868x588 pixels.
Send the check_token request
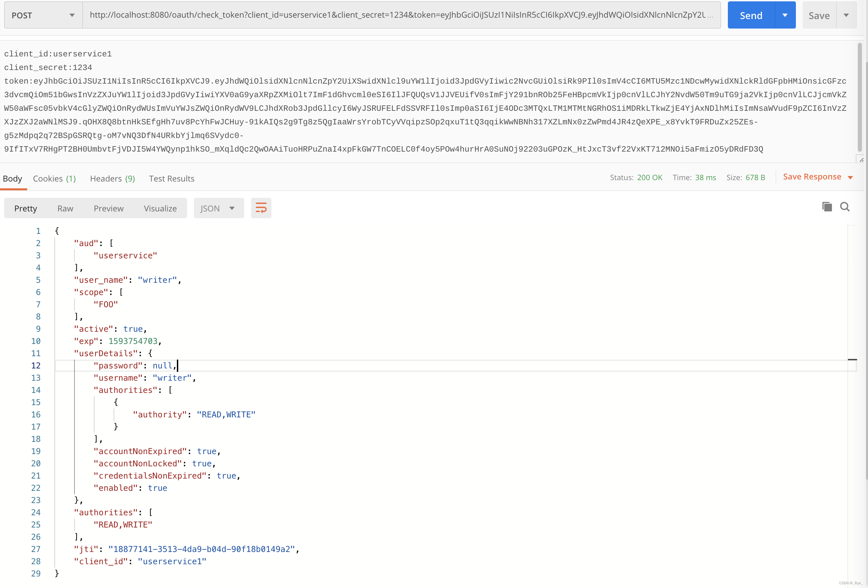[x=751, y=15]
